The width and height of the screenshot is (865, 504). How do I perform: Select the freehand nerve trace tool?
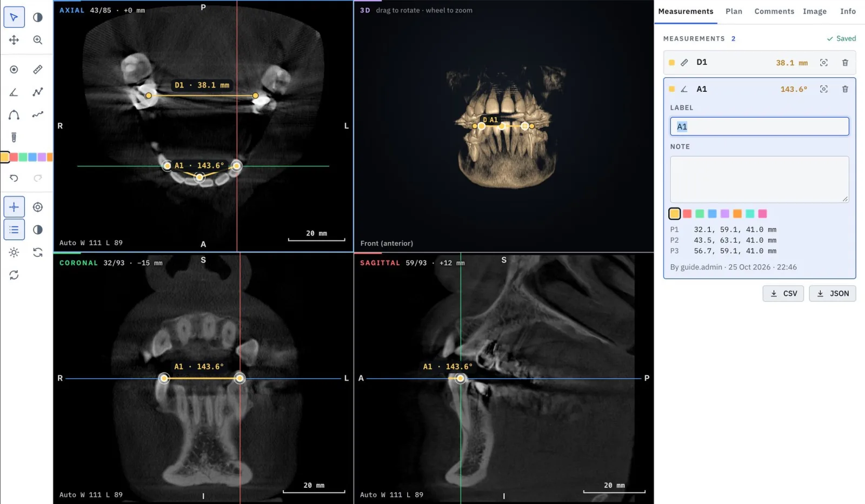pyautogui.click(x=38, y=115)
